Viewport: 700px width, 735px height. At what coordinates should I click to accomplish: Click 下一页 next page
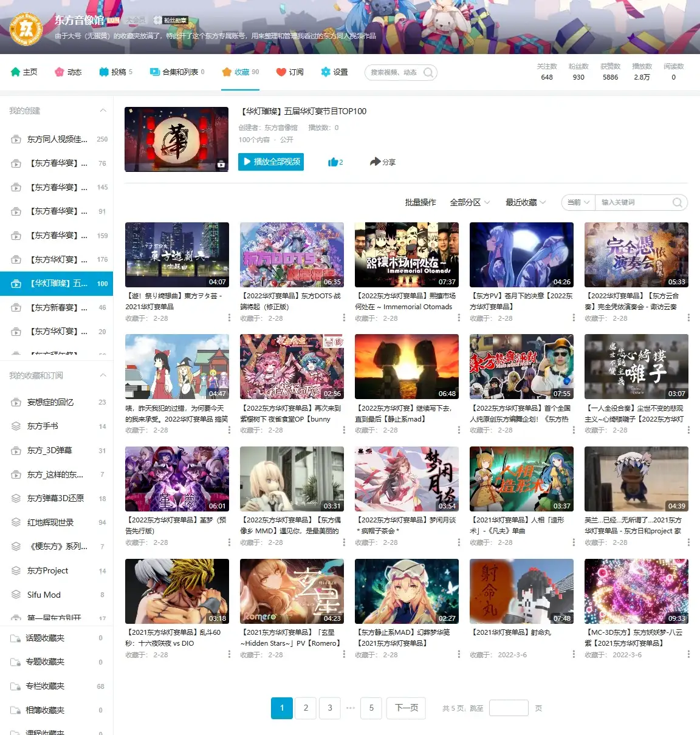click(407, 708)
